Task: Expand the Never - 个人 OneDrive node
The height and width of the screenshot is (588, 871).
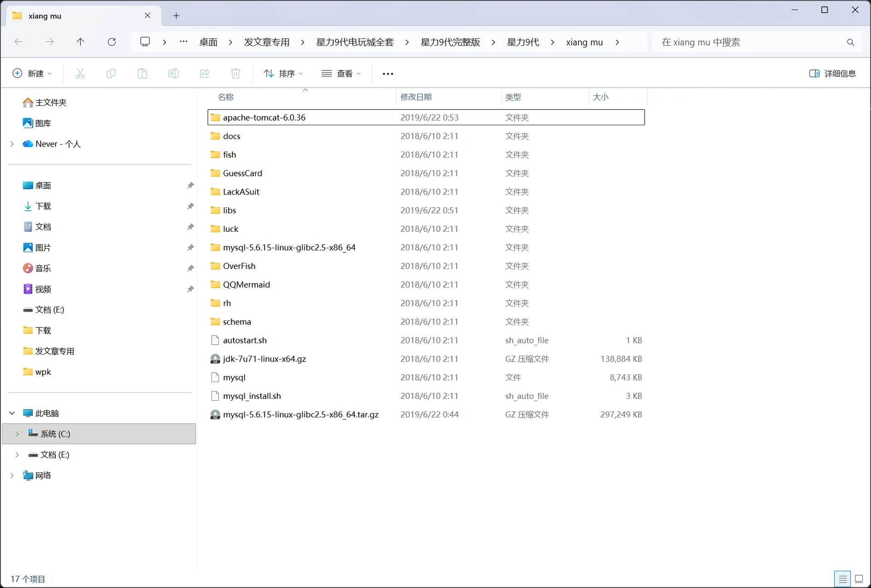Action: (x=12, y=144)
